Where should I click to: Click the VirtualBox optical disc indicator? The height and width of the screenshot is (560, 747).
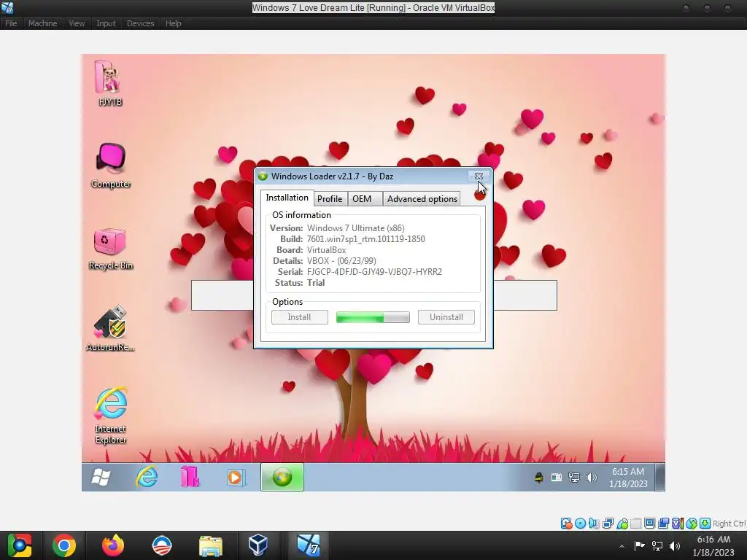[580, 524]
